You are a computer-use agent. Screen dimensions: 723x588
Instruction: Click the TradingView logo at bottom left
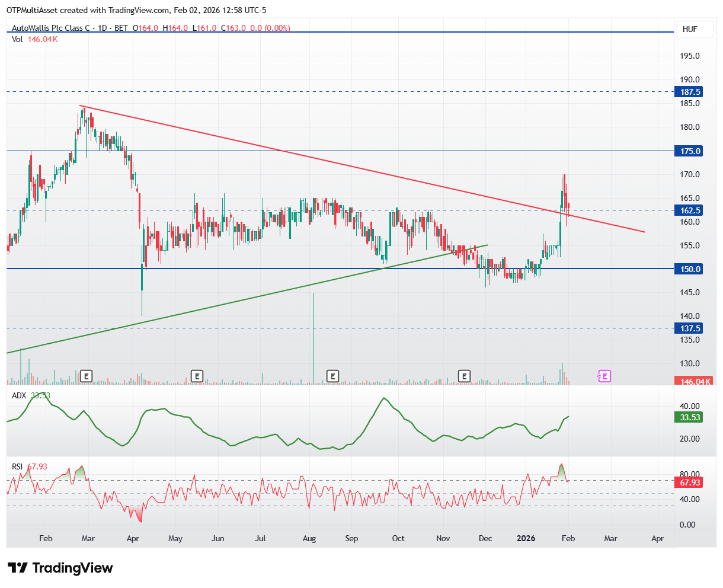point(60,568)
